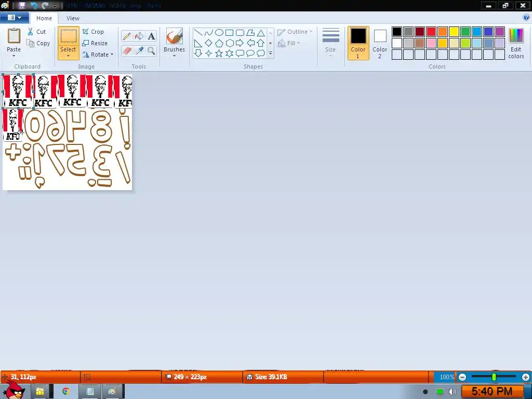Viewport: 532px width, 399px height.
Task: Click the volume speaker tray icon
Action: coord(453,392)
